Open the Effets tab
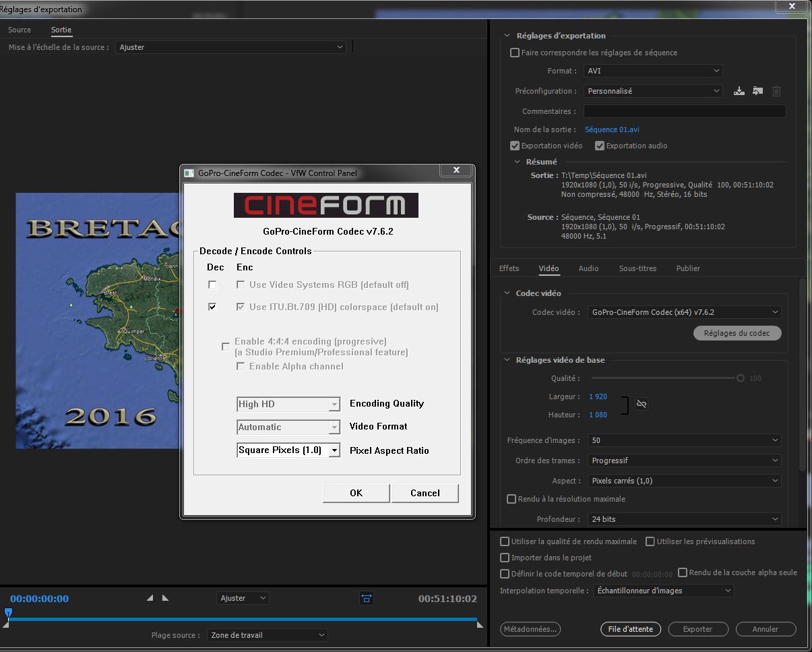Viewport: 812px width, 652px height. (509, 268)
